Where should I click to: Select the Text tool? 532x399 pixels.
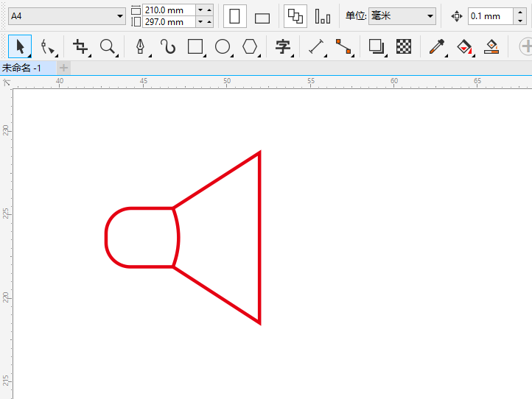pos(283,47)
